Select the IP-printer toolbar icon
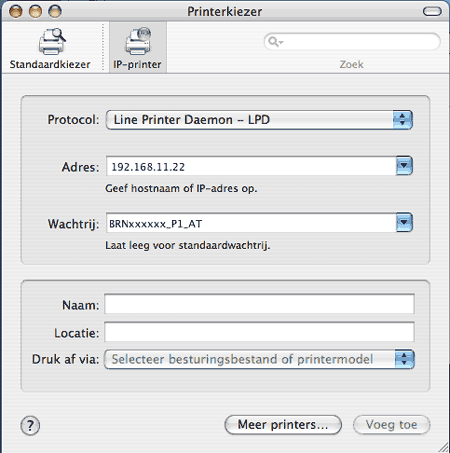This screenshot has width=450, height=453. 138,41
